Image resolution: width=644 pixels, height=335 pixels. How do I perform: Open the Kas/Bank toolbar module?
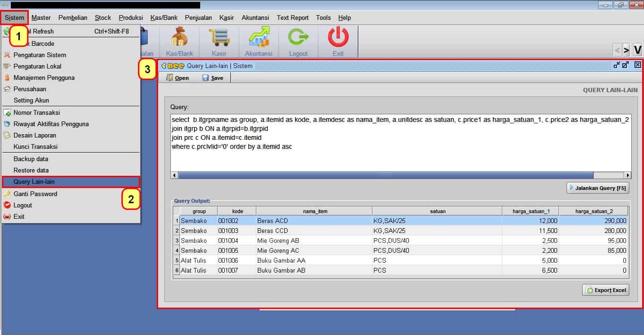[179, 42]
